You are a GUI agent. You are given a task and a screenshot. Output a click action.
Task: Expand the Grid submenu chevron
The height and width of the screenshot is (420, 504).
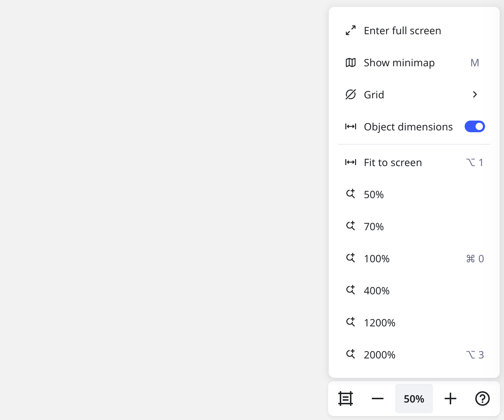coord(475,94)
